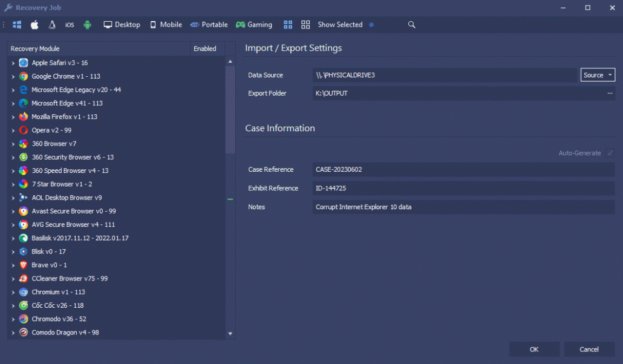Click the 7 Star Browser icon
This screenshot has height=364, width=623.
[x=24, y=184]
